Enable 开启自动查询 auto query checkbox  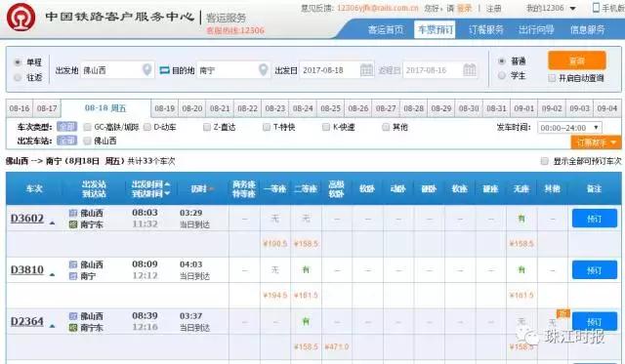[x=552, y=78]
